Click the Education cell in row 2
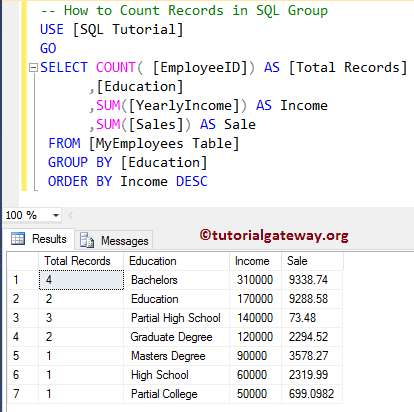The width and height of the screenshot is (414, 412). point(177,299)
